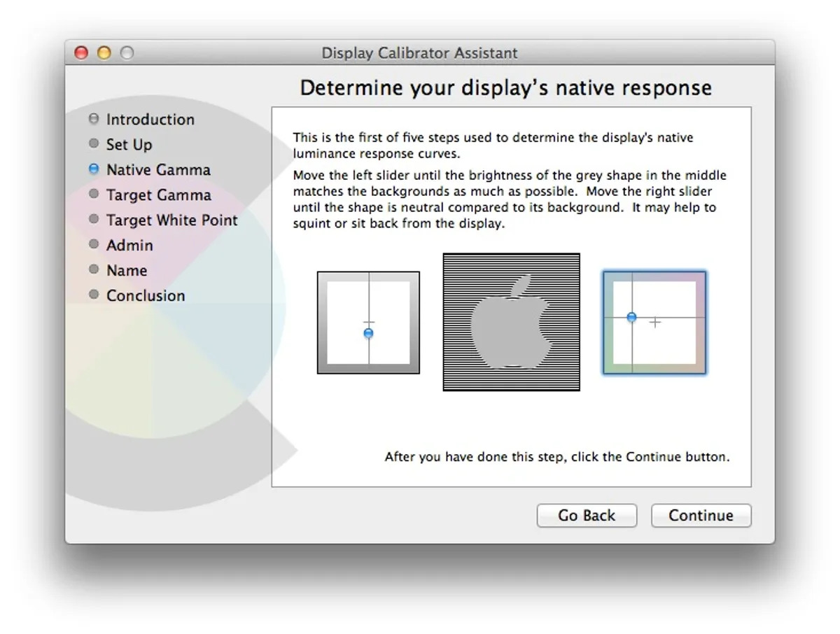The height and width of the screenshot is (634, 840).
Task: Select the Introduction step in sidebar
Action: 150,120
